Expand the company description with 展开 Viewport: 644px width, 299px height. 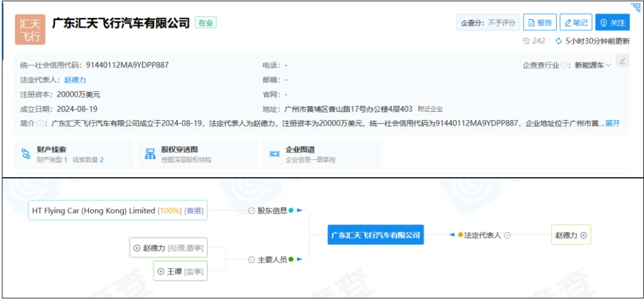coord(613,123)
